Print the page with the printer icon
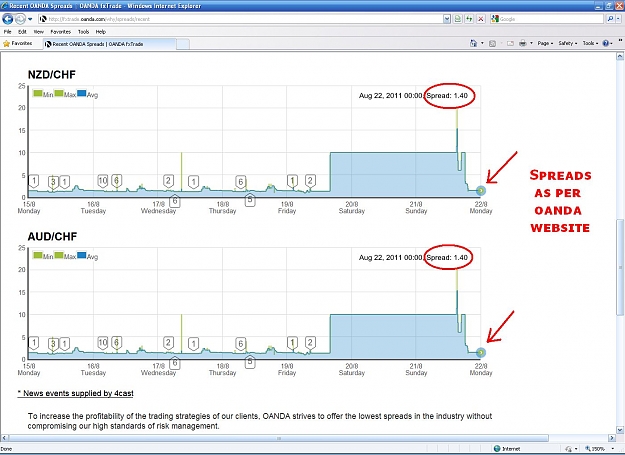This screenshot has width=625, height=455. click(x=523, y=43)
